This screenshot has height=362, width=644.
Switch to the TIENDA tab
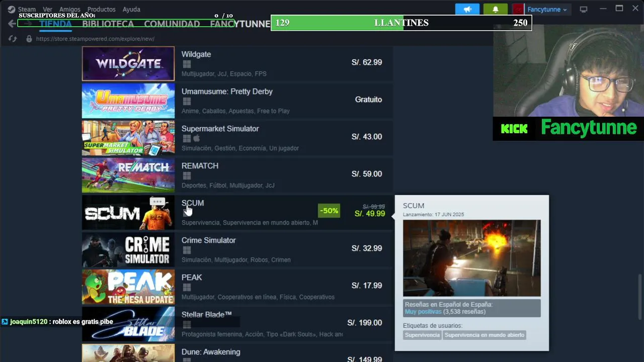click(55, 24)
